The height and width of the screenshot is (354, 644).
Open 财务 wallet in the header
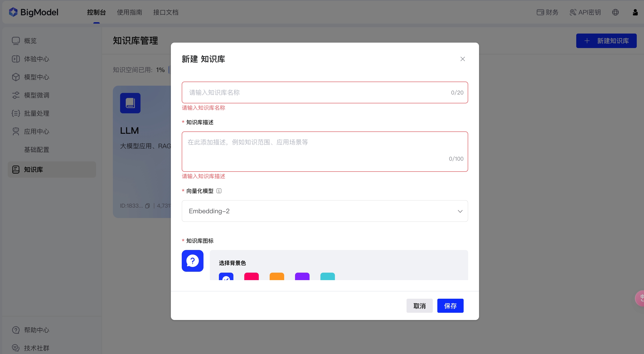pyautogui.click(x=547, y=12)
